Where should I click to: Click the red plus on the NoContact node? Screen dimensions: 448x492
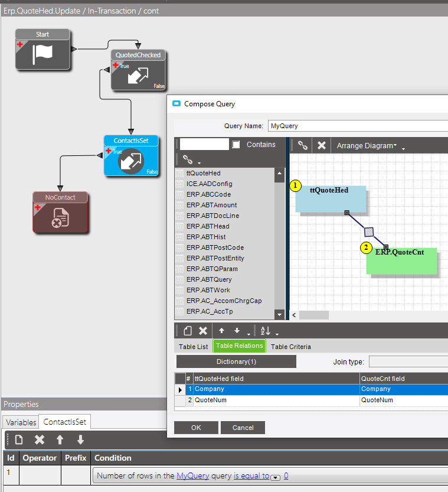pos(38,207)
